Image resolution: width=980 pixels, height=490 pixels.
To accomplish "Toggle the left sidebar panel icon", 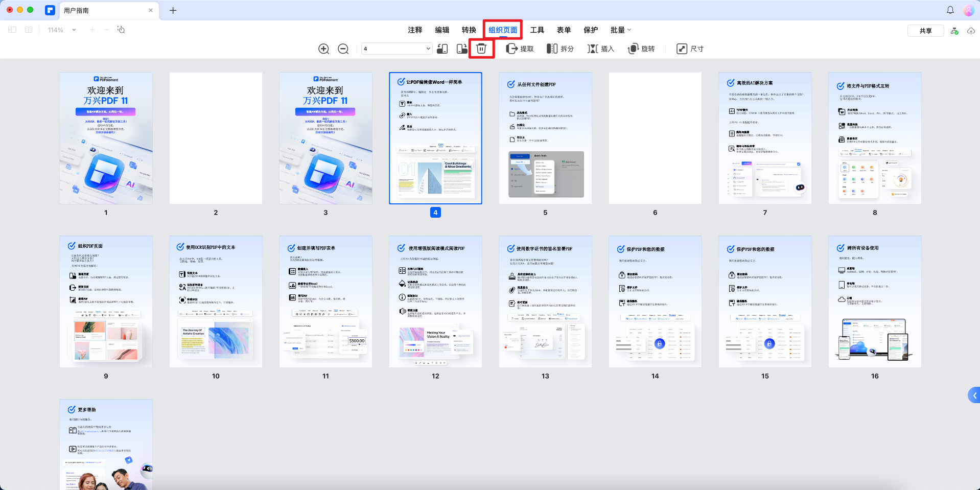I will [12, 30].
